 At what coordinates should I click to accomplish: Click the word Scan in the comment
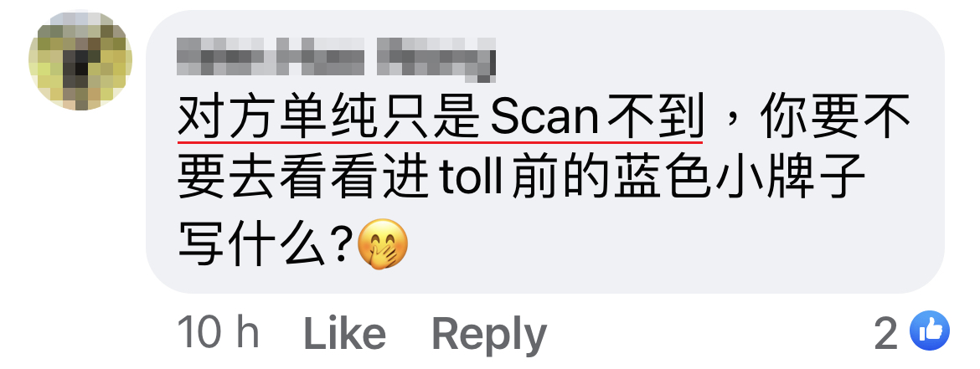coord(544,119)
